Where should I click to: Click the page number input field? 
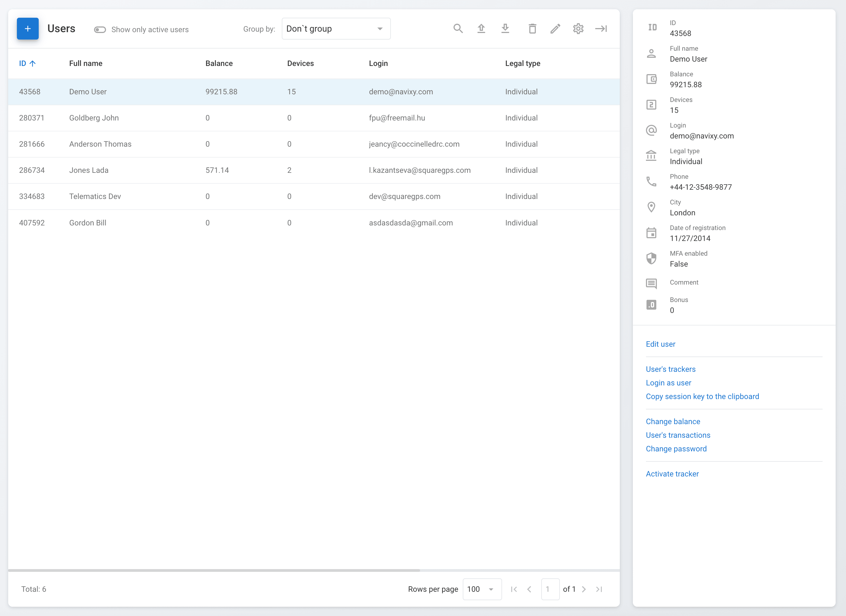coord(549,589)
